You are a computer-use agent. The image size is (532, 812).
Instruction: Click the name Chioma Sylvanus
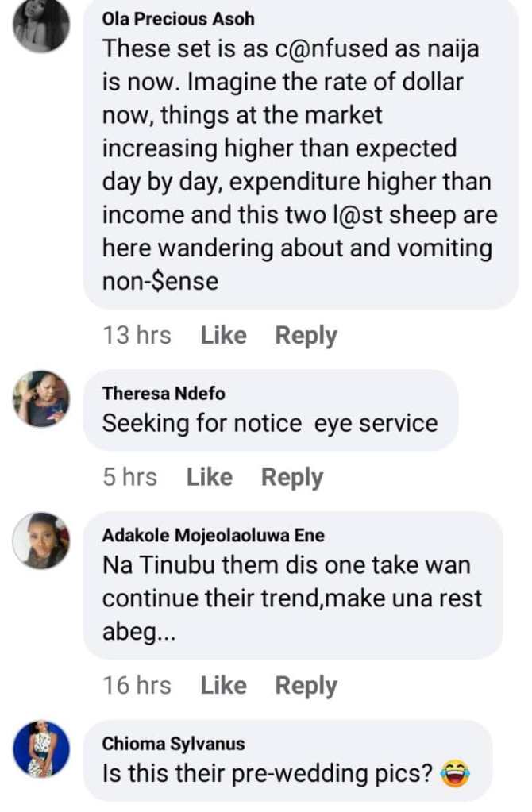coord(173,744)
